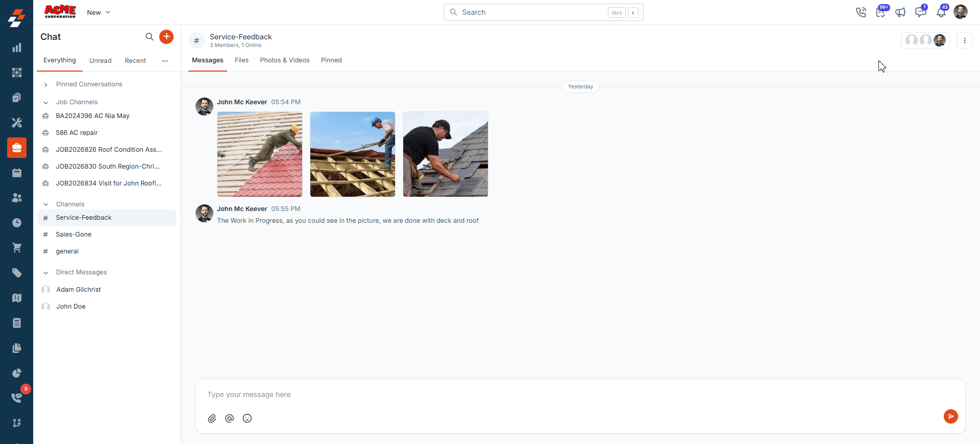Open the dashboard bar chart sidebar icon
The width and height of the screenshot is (980, 444).
pyautogui.click(x=17, y=48)
